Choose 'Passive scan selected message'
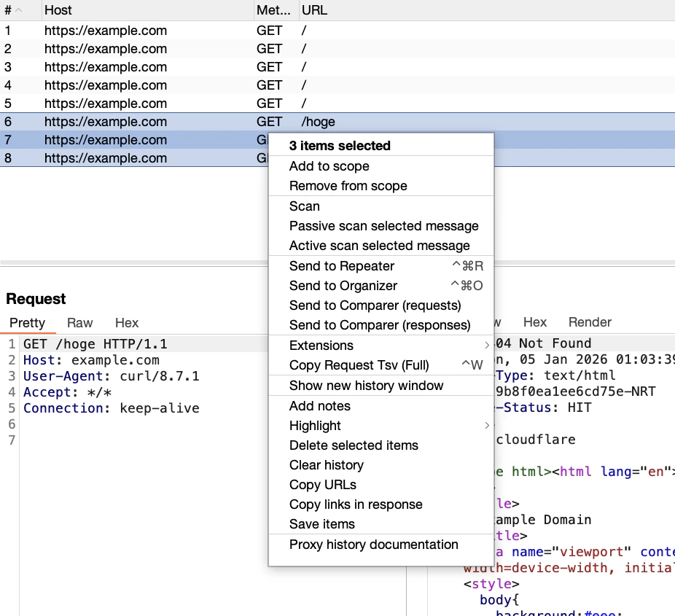 pos(381,226)
